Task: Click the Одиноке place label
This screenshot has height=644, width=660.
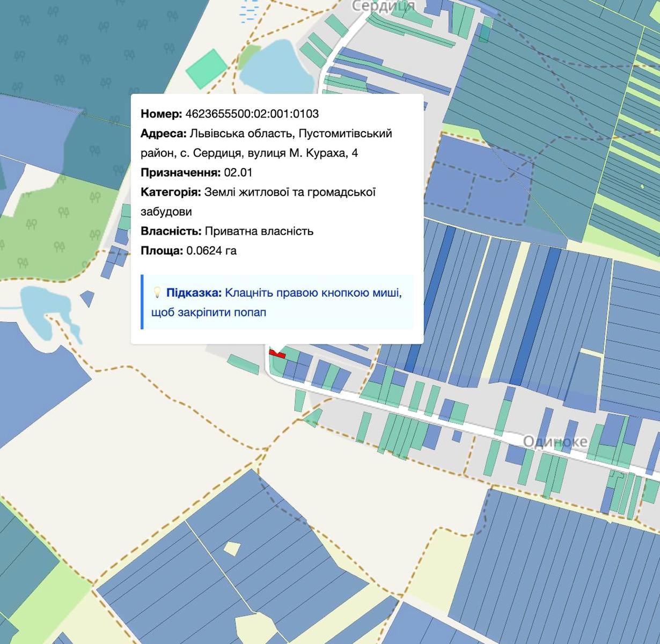Action: click(x=555, y=442)
